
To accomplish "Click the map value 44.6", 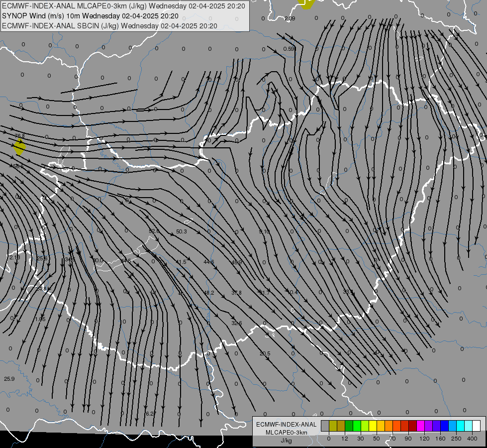I will (209, 262).
